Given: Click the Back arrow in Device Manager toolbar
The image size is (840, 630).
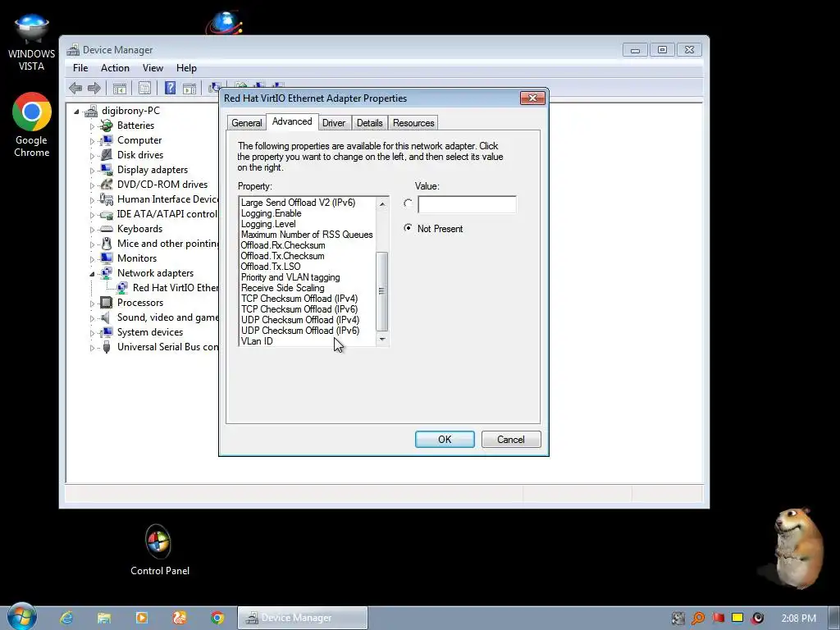Looking at the screenshot, I should pos(75,88).
